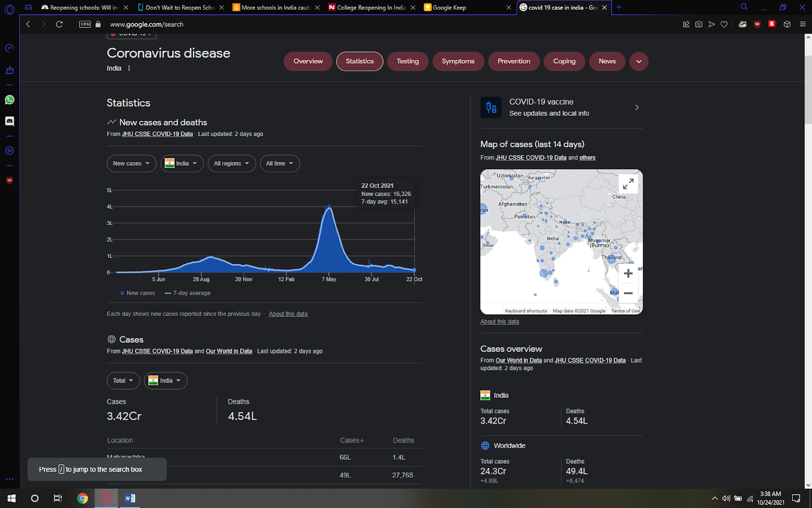Image resolution: width=812 pixels, height=508 pixels.
Task: Open Speed Dial icon in sidebar
Action: click(9, 48)
